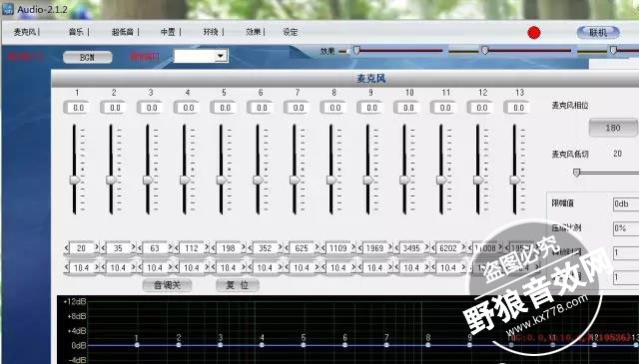
Task: Click the 6202 frequency field
Action: (x=448, y=248)
